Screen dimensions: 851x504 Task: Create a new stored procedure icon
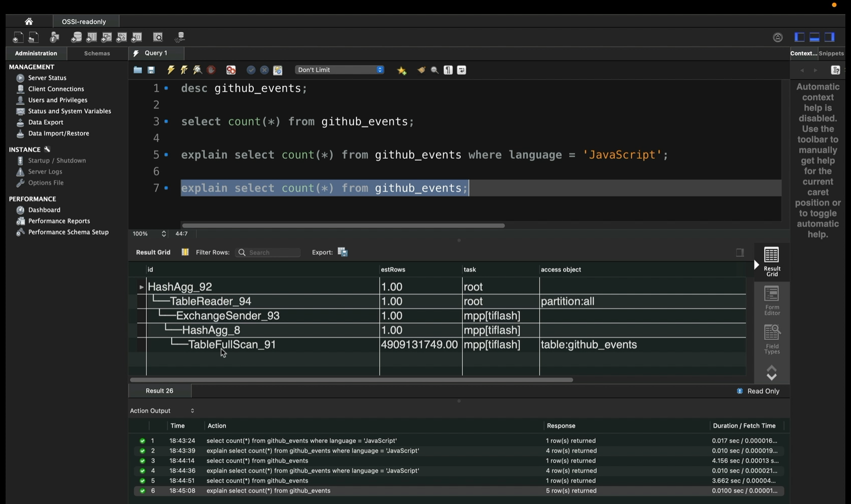[122, 37]
